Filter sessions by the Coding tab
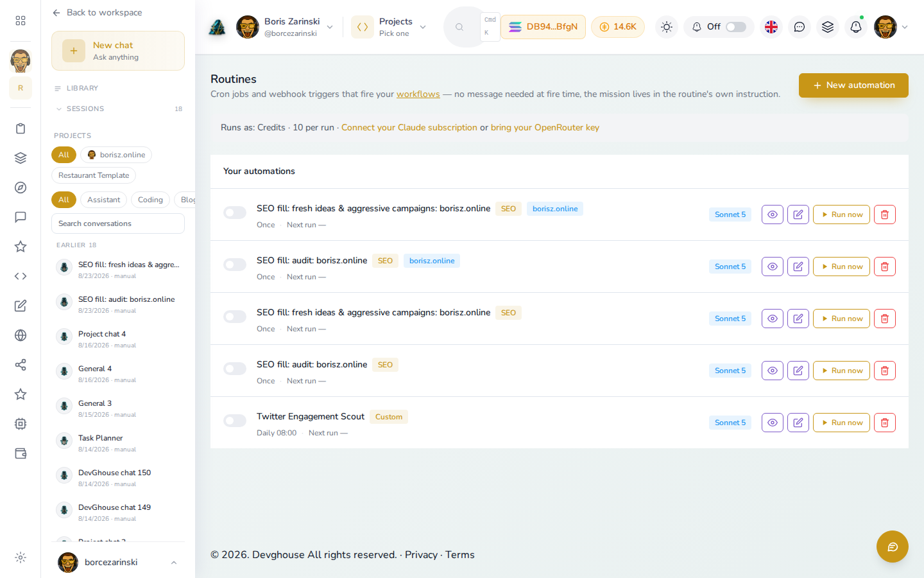 (x=150, y=200)
